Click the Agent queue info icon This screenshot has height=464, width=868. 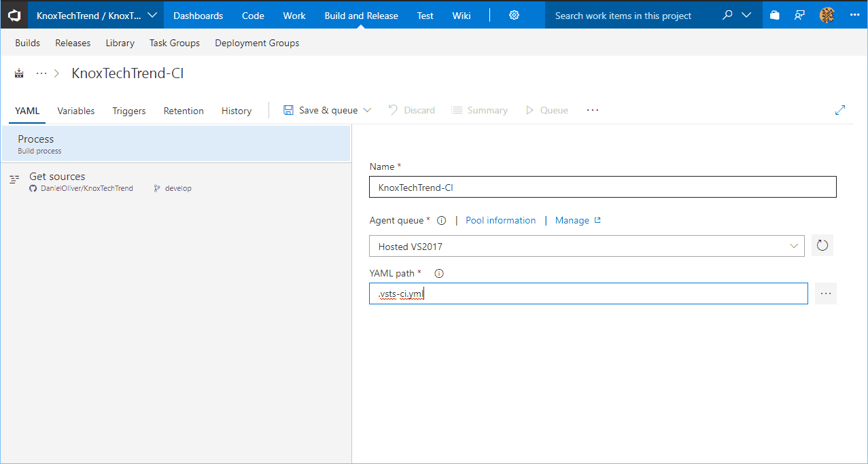point(441,221)
